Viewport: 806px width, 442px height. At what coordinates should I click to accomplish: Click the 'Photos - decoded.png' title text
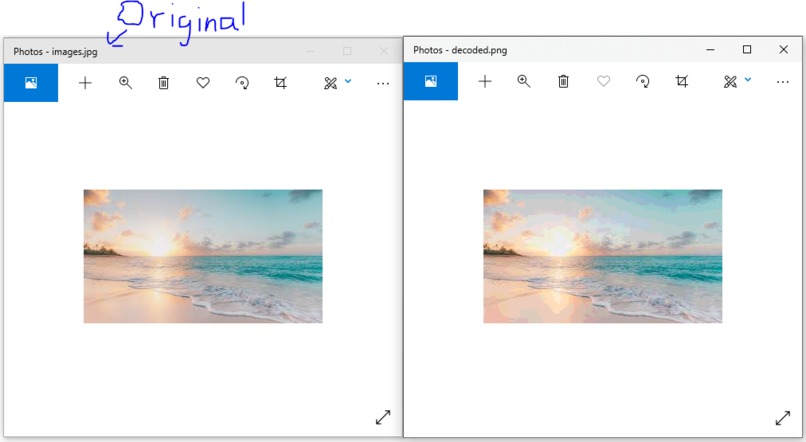[x=460, y=50]
